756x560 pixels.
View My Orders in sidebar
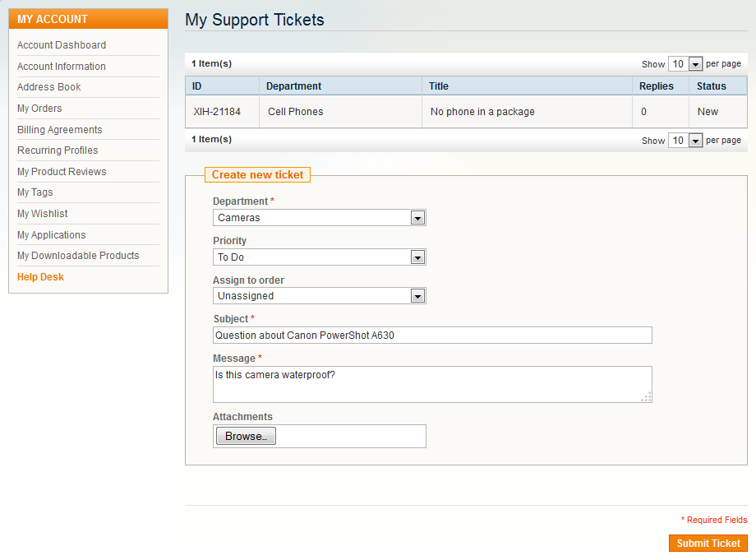coord(39,108)
